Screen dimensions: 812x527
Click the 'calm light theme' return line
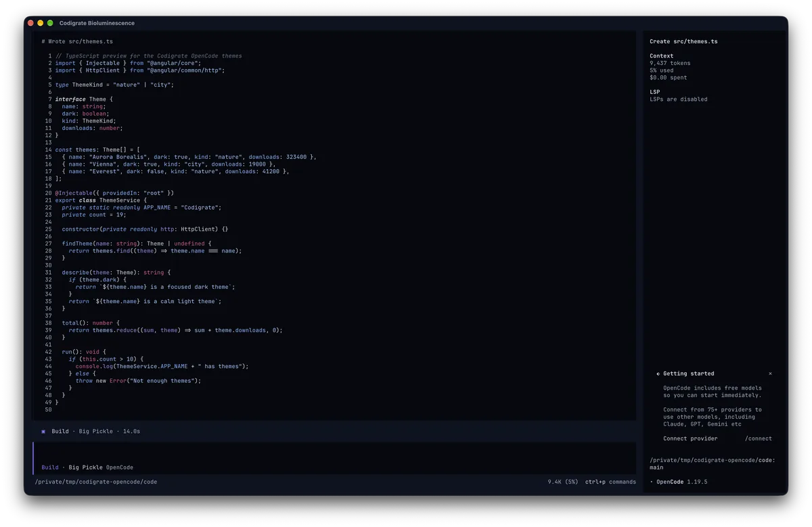(145, 301)
